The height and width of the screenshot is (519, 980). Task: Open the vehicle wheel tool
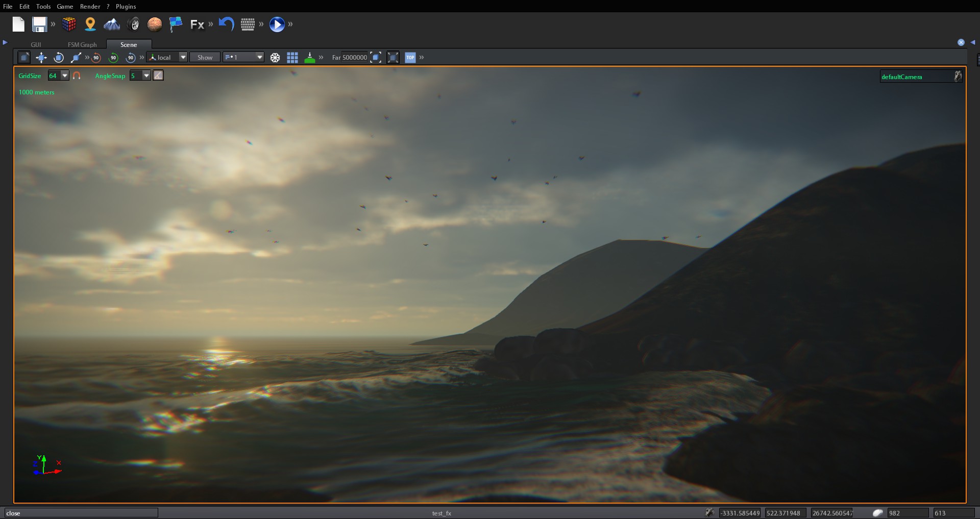(134, 24)
